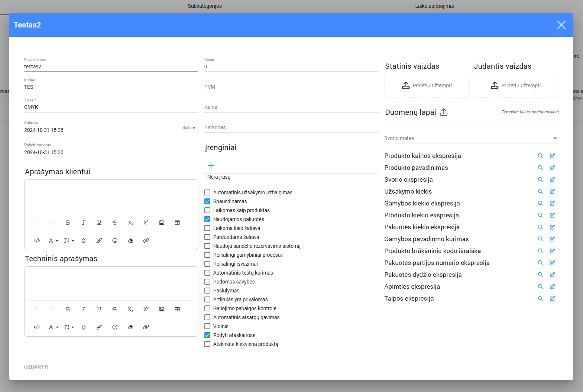Image resolution: width=583 pixels, height=392 pixels.
Task: Uncheck the Spausdinamas checkbox
Action: pos(207,201)
